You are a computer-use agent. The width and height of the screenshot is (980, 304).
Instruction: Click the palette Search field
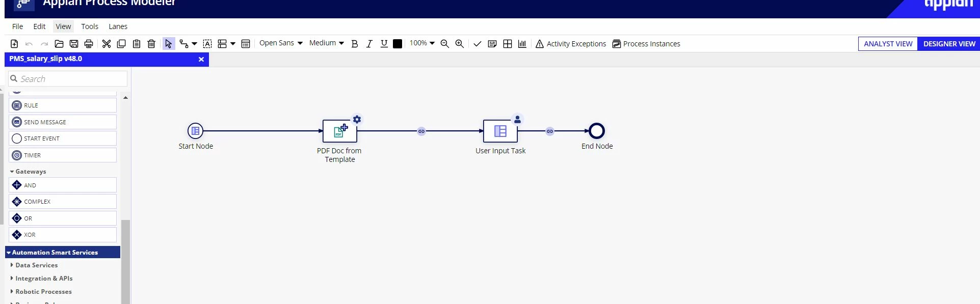68,78
